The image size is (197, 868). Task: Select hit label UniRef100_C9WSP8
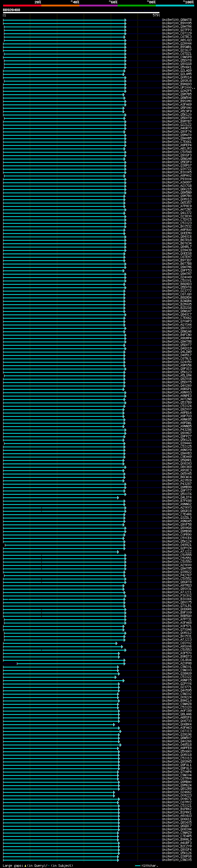coord(177,57)
